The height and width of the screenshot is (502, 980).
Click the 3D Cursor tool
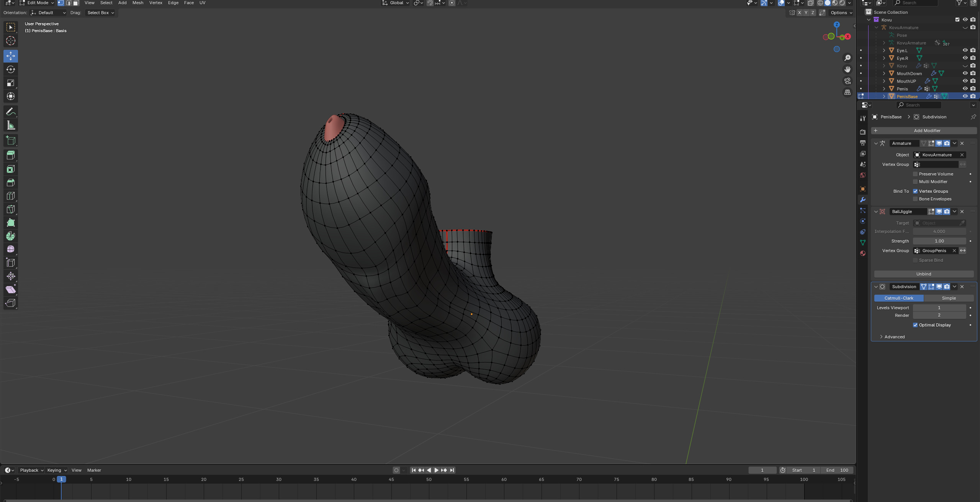click(x=11, y=41)
